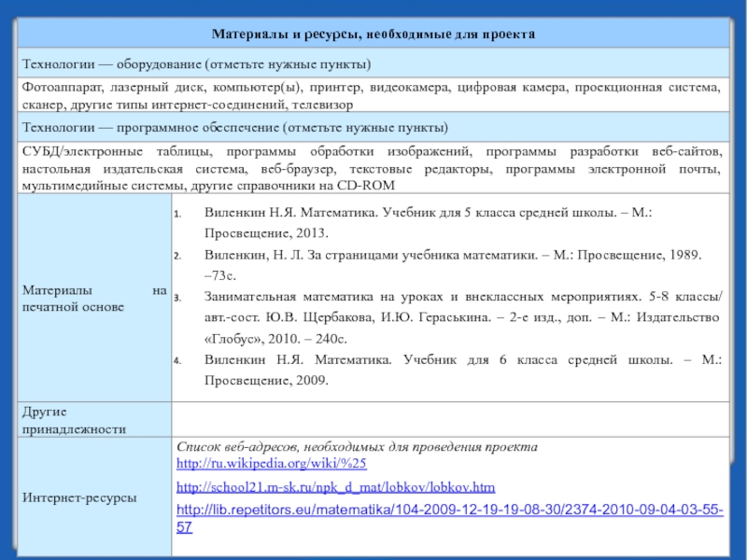Open the school21.m-sk.ru lobkov link
This screenshot has height=560, width=747.
click(x=335, y=487)
